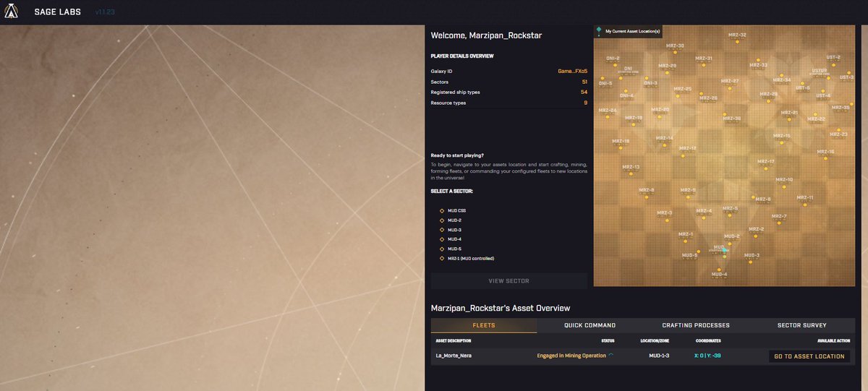Screen dimensions: 868x391
Task: Click the Coordinates column header
Action: 707,340
